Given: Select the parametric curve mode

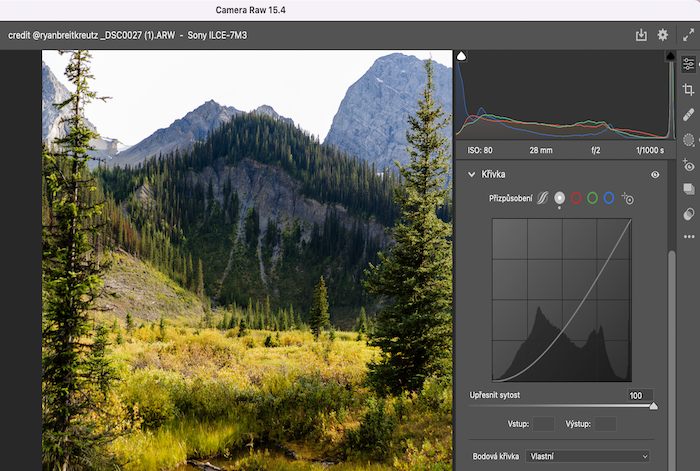Looking at the screenshot, I should (542, 198).
